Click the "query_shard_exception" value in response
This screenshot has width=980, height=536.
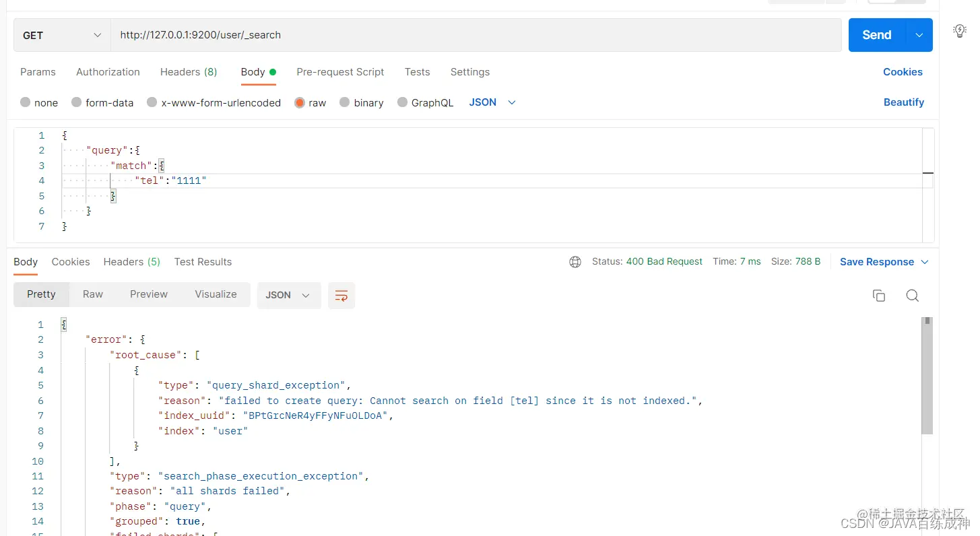[276, 386]
